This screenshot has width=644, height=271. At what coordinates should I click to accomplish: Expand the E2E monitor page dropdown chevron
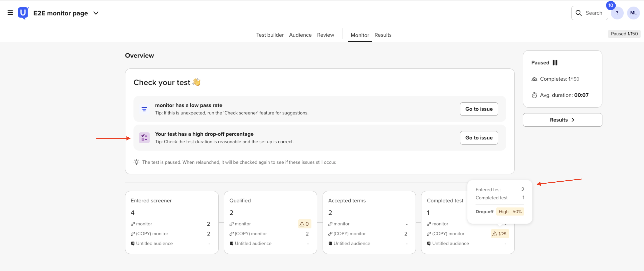tap(96, 13)
